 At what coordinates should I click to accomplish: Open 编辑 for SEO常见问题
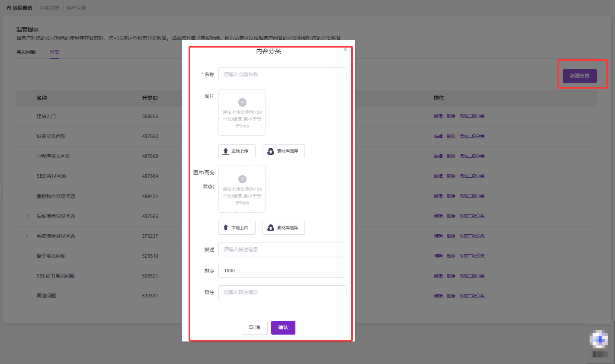438,176
